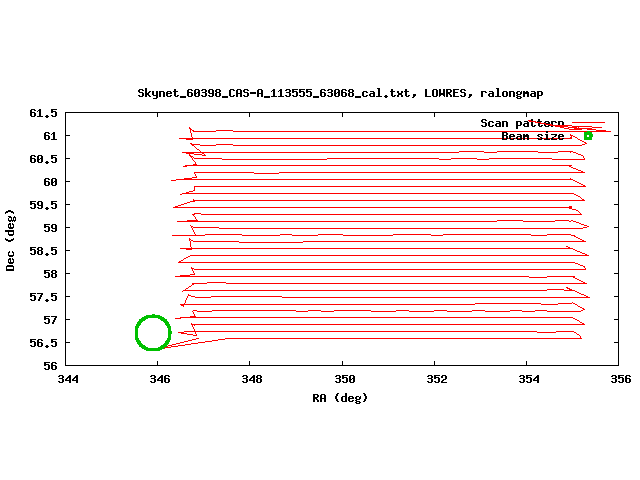The width and height of the screenshot is (640, 480).
Task: Click the 'Dec (deg)' axis label
Action: (10, 240)
